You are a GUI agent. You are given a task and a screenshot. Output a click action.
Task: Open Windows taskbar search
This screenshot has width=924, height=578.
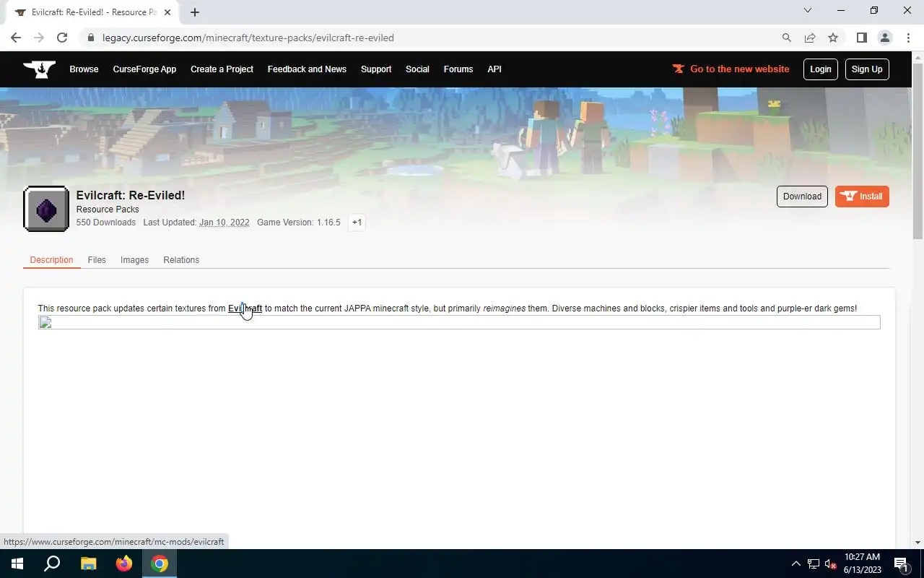tap(52, 564)
